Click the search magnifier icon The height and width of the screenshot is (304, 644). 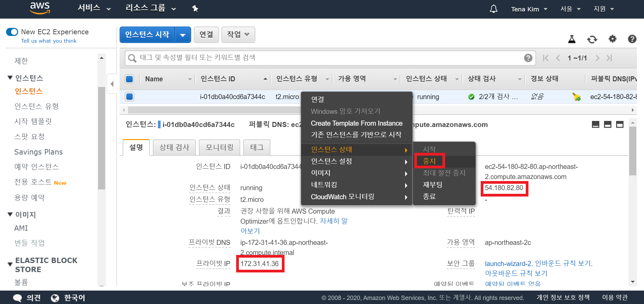(132, 58)
